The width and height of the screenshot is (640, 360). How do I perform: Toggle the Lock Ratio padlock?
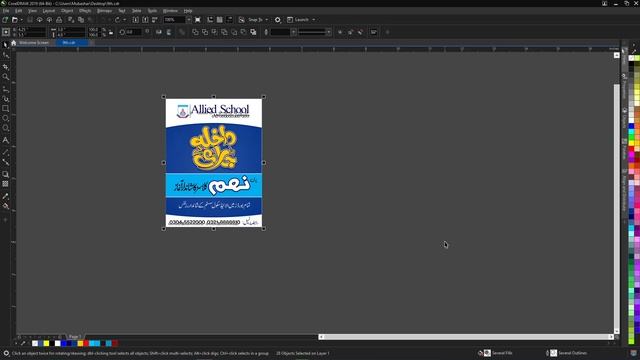[x=111, y=32]
